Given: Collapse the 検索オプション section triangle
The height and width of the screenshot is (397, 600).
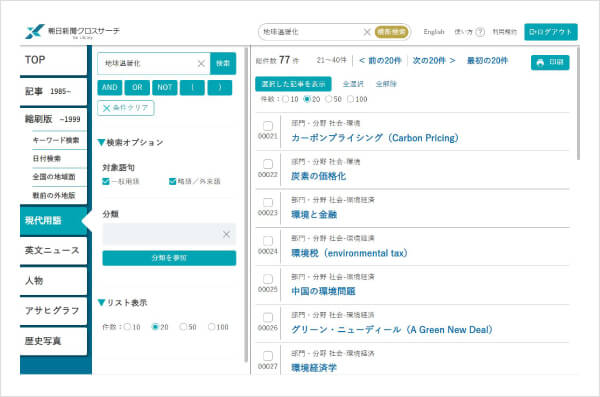Looking at the screenshot, I should (x=101, y=142).
